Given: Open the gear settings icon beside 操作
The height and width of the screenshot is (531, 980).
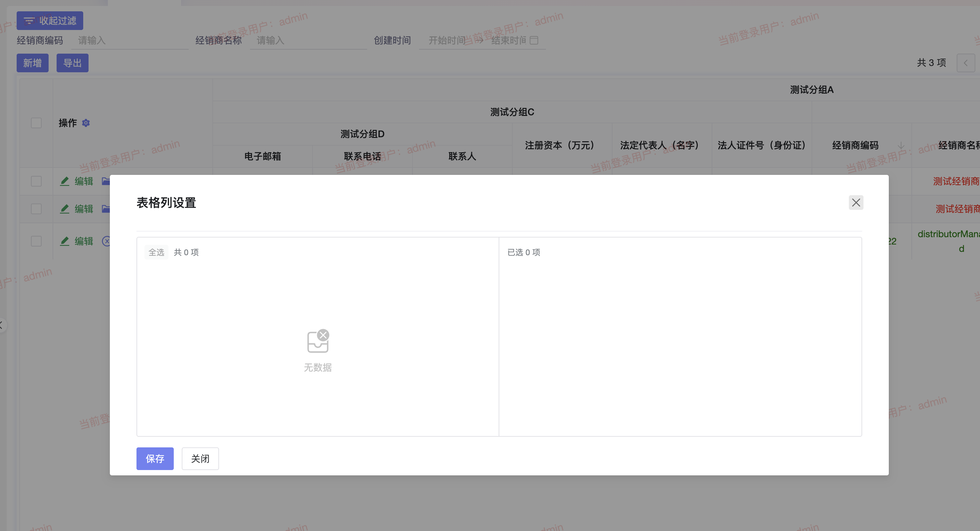Looking at the screenshot, I should [86, 123].
